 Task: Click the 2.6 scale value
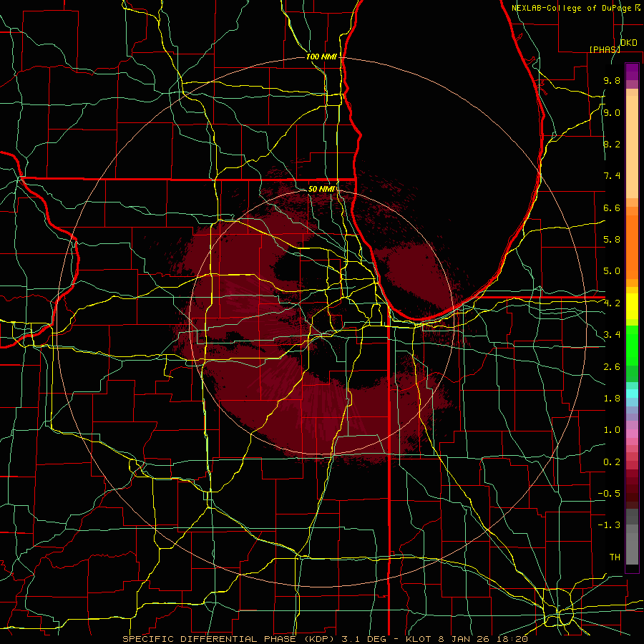click(612, 367)
